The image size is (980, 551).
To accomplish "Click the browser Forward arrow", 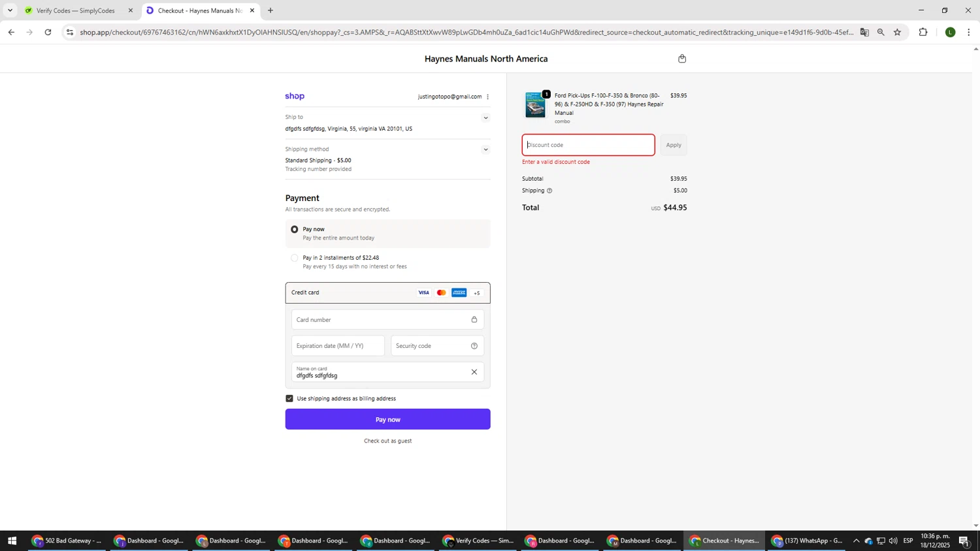I will tap(29, 32).
